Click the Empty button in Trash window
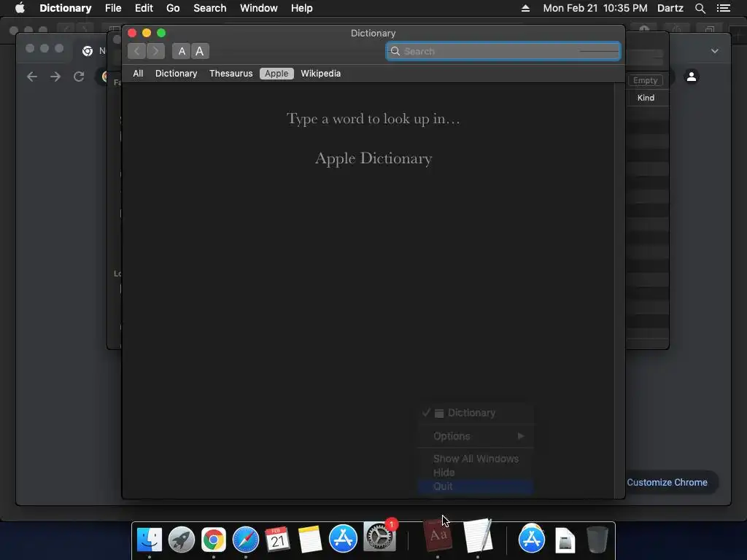The height and width of the screenshot is (560, 747). click(x=646, y=80)
